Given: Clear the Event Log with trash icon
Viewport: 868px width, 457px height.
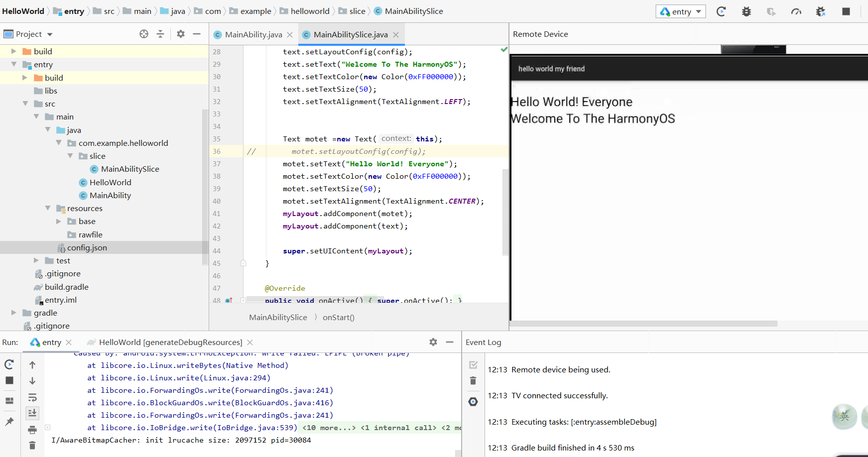Looking at the screenshot, I should 473,381.
